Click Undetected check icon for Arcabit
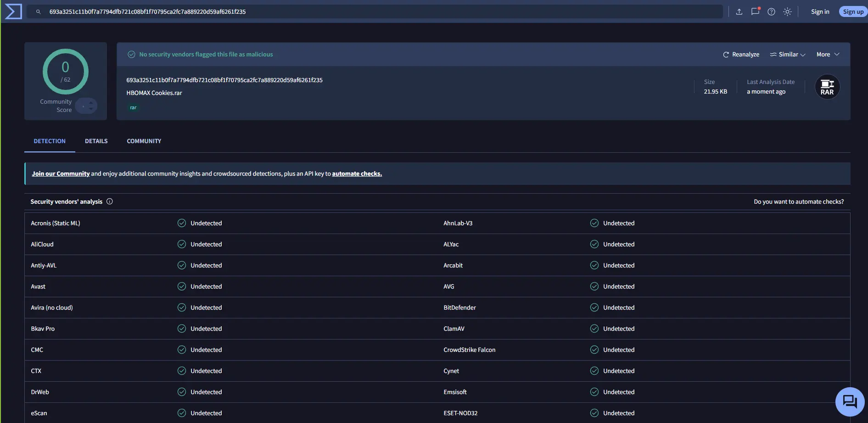The image size is (868, 423). click(594, 266)
